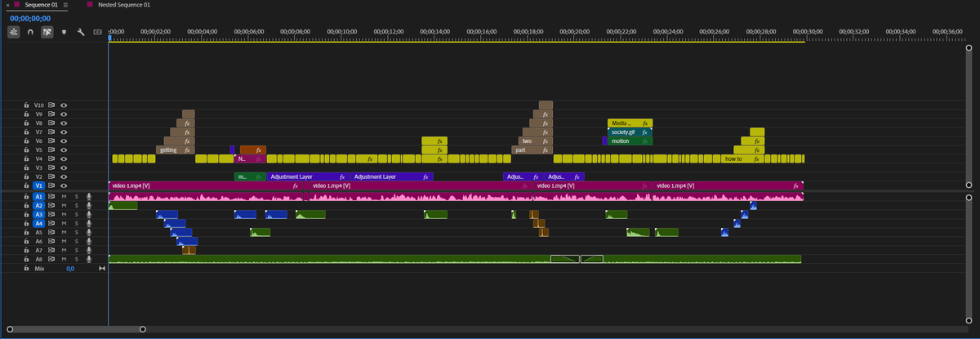Toggle lock on track V5

26,149
